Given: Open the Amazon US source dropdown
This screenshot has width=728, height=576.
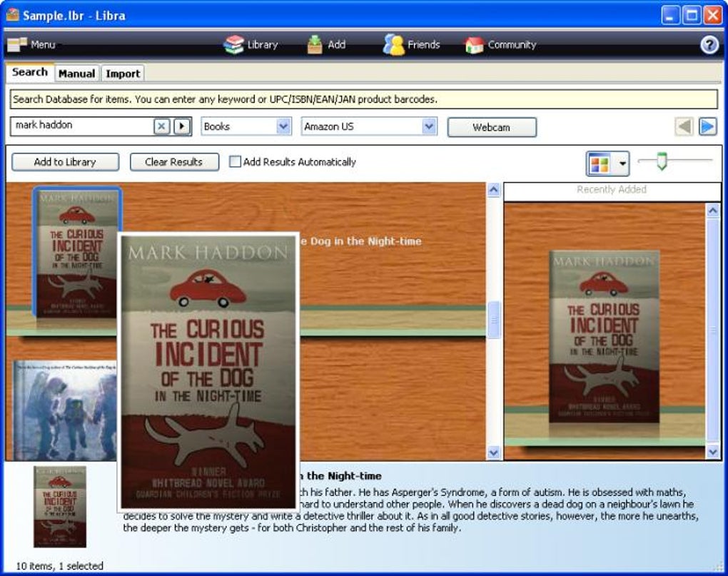Looking at the screenshot, I should pos(369,126).
